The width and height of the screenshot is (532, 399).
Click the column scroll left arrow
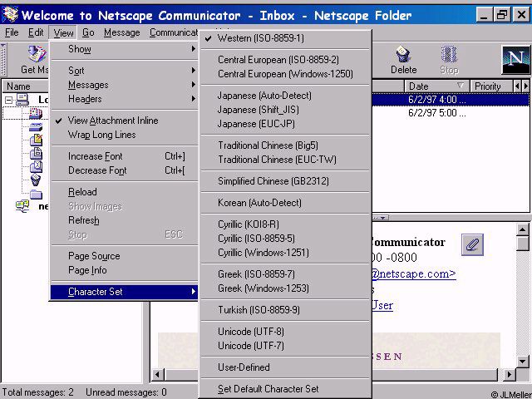517,86
